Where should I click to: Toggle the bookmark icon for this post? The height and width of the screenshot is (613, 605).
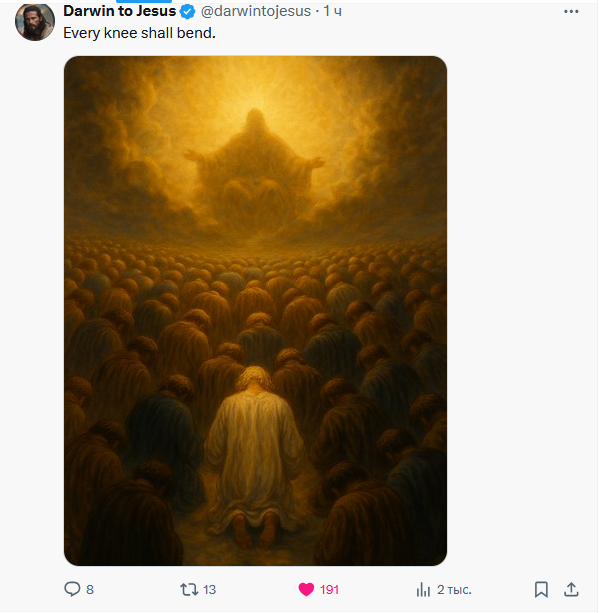point(541,589)
